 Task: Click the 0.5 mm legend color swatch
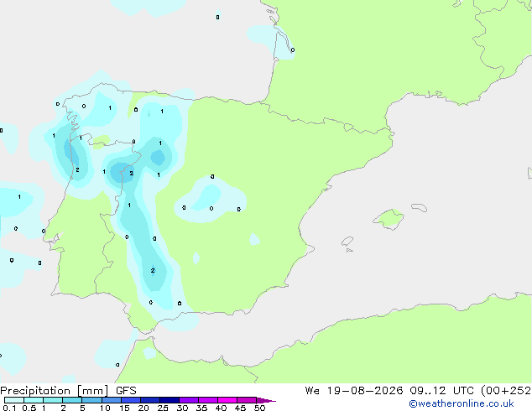(34, 400)
